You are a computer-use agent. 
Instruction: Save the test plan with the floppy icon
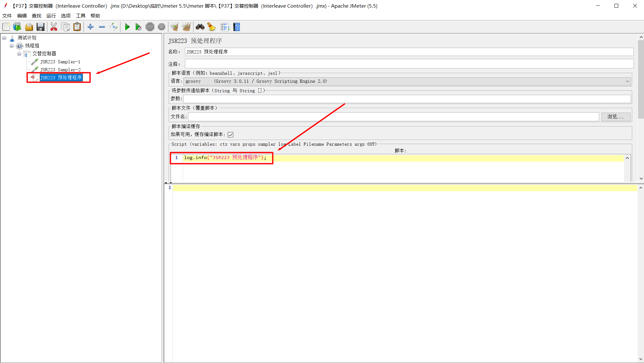pos(40,27)
